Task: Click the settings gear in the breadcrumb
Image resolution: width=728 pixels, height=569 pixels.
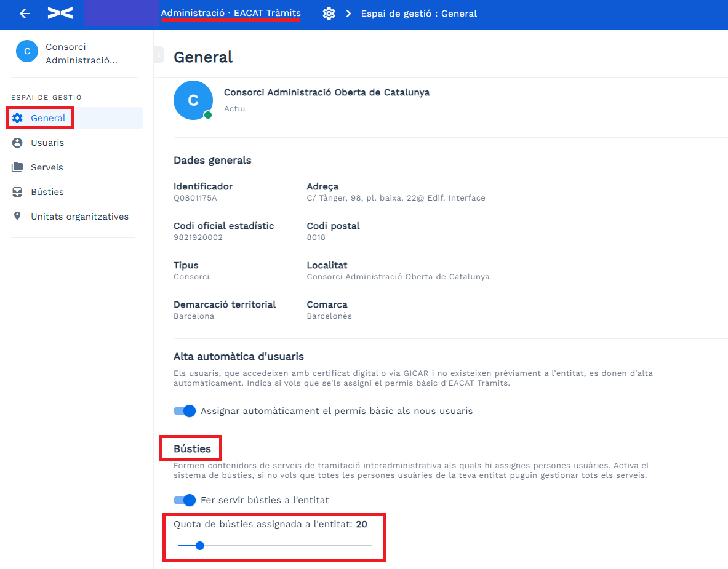Action: (329, 14)
